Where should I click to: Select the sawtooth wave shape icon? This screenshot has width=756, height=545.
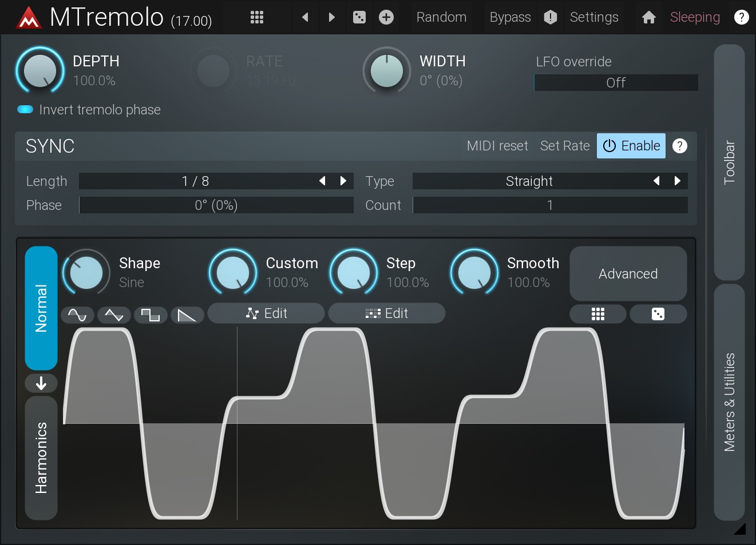click(x=187, y=315)
